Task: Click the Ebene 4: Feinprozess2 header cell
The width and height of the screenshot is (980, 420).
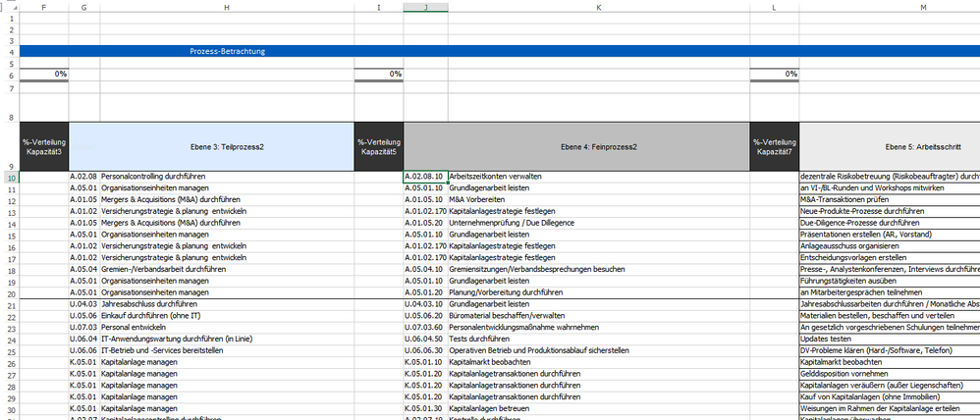Action: tap(599, 146)
